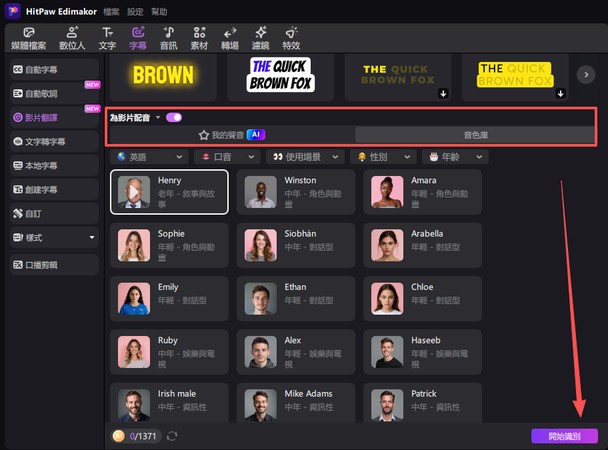Screen dimensions: 608x450
Task: Open the 幫助 help menu
Action: 159,12
